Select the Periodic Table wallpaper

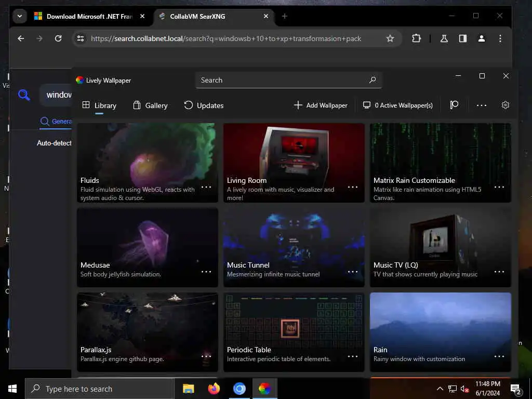(x=294, y=332)
